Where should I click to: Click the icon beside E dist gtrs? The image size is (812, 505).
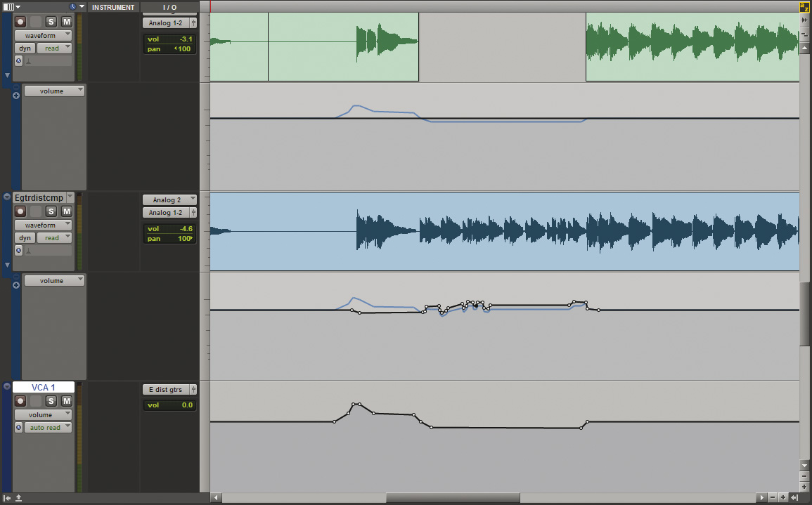point(193,390)
